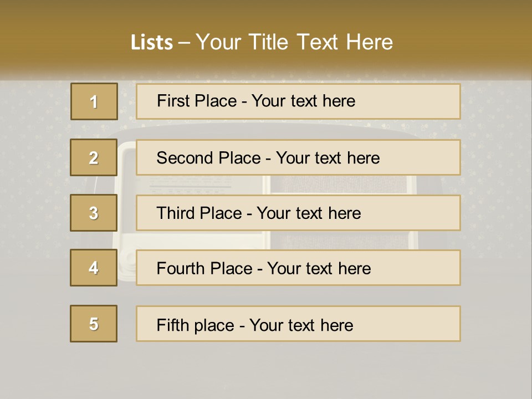Select the number 5 square
The image size is (532, 399).
tap(94, 324)
